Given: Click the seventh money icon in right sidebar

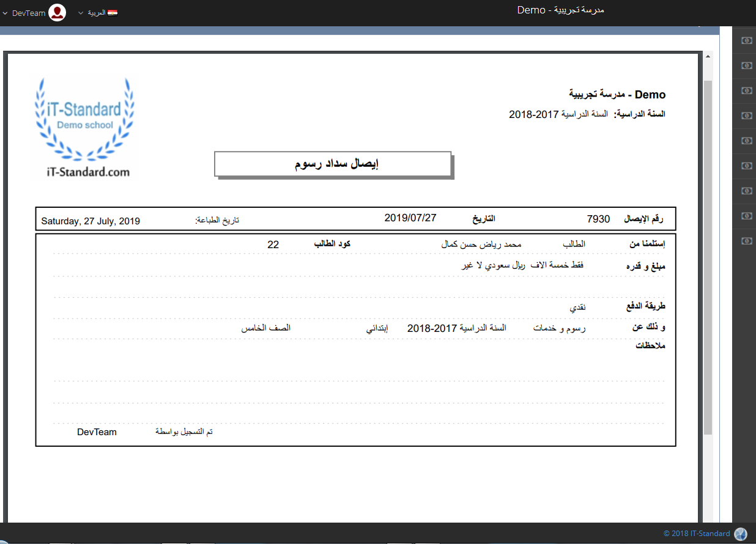Looking at the screenshot, I should click(746, 191).
